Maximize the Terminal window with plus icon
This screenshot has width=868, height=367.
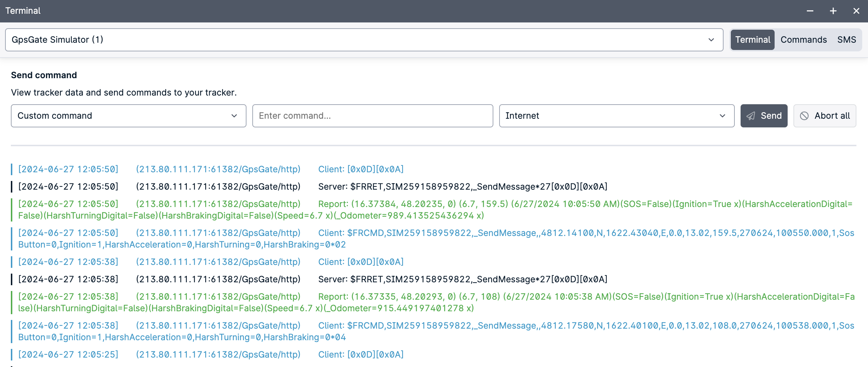coord(833,11)
